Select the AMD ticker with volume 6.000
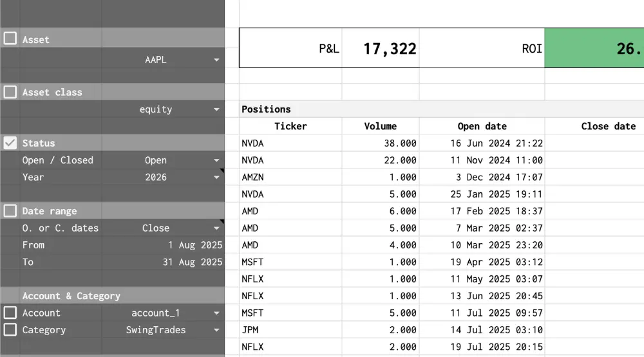The image size is (644, 357). (x=290, y=211)
